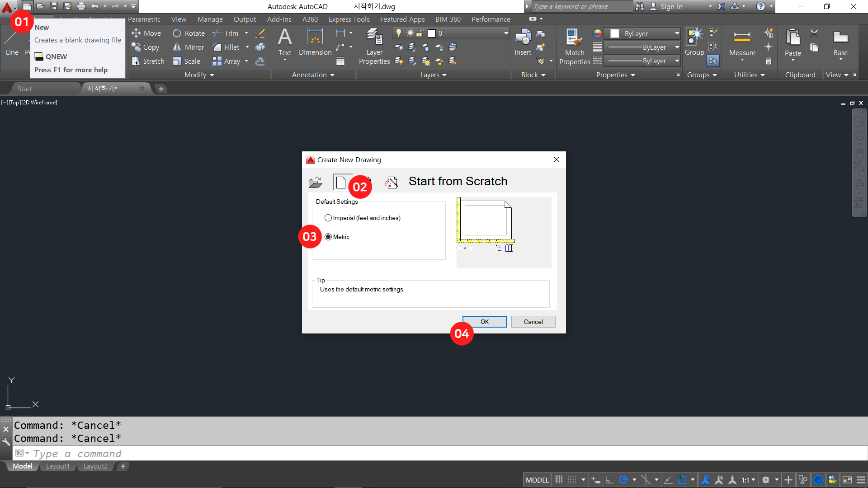
Task: Expand the Utilities panel
Action: 749,75
